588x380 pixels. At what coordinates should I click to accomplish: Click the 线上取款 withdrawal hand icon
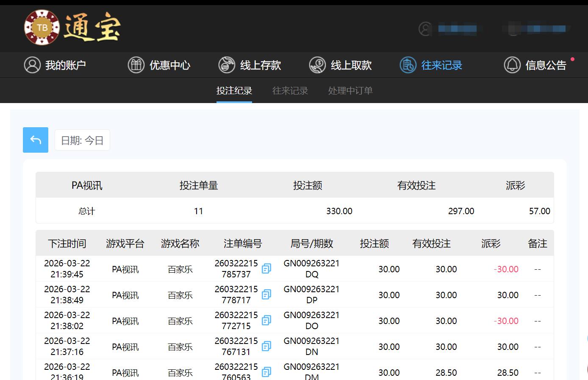tap(317, 65)
